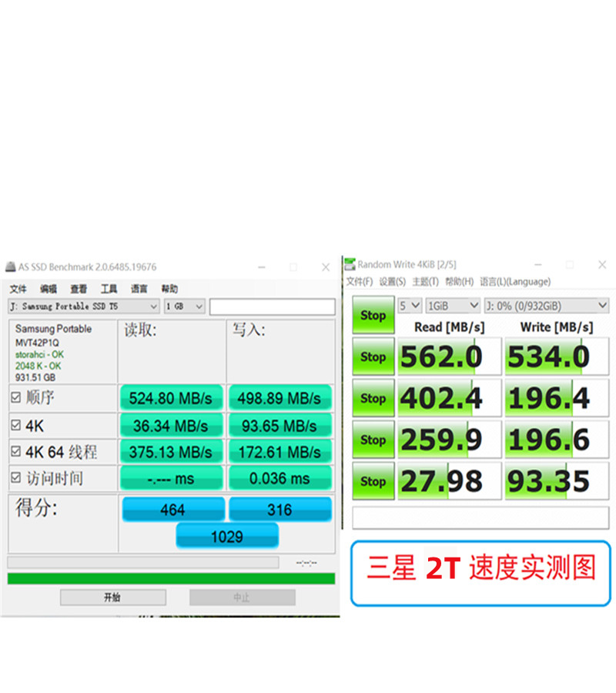Click the 931.51 GB capacity text

[35, 377]
